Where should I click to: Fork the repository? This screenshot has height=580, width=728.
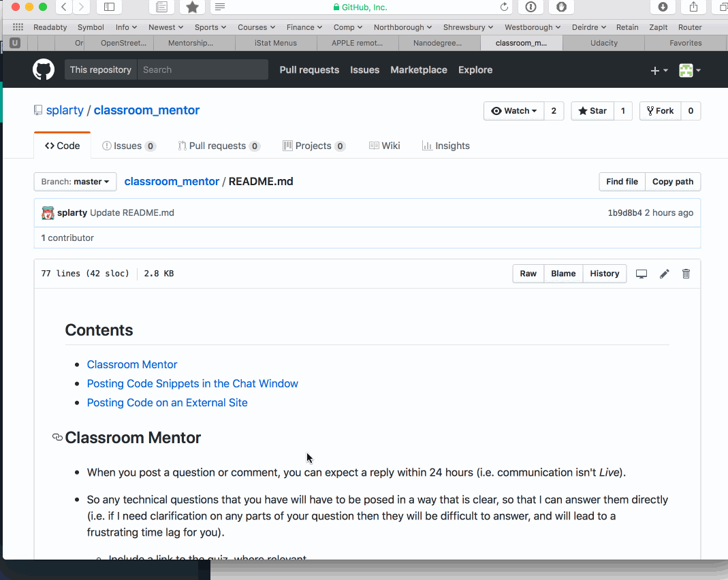[660, 111]
